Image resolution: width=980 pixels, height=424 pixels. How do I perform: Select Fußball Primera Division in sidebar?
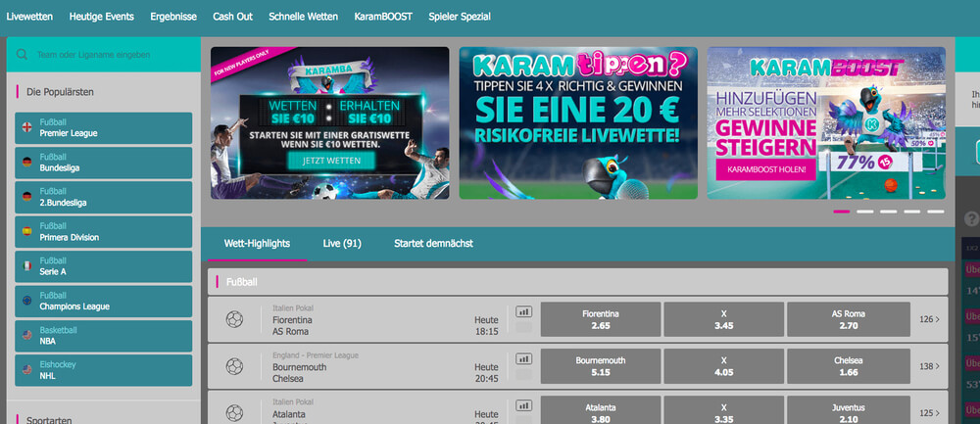click(104, 232)
